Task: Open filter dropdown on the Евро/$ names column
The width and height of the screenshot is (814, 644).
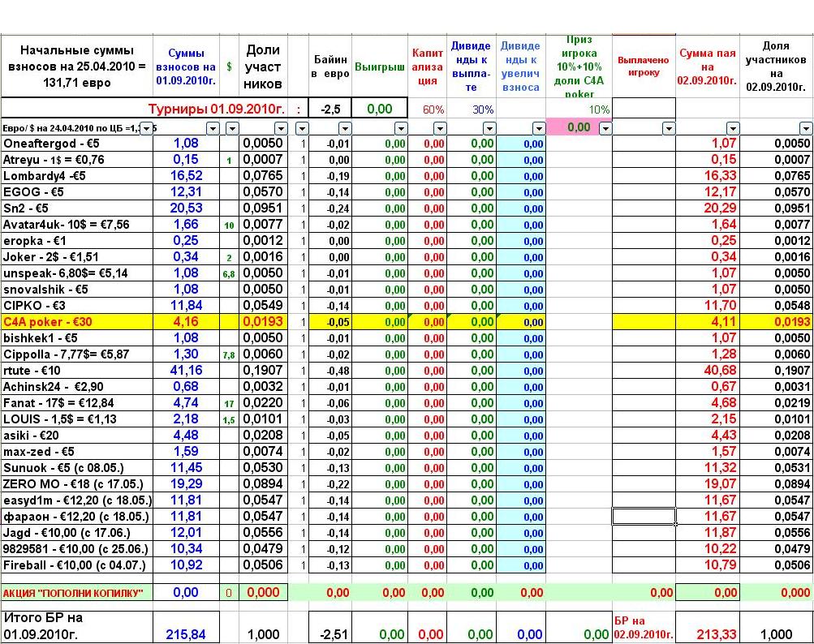Action: coord(147,128)
